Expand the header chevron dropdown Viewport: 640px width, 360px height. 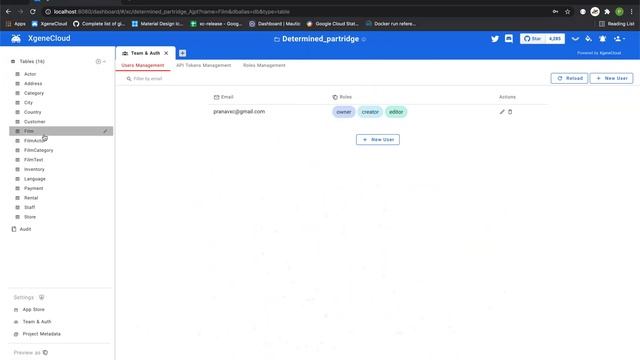click(x=575, y=39)
